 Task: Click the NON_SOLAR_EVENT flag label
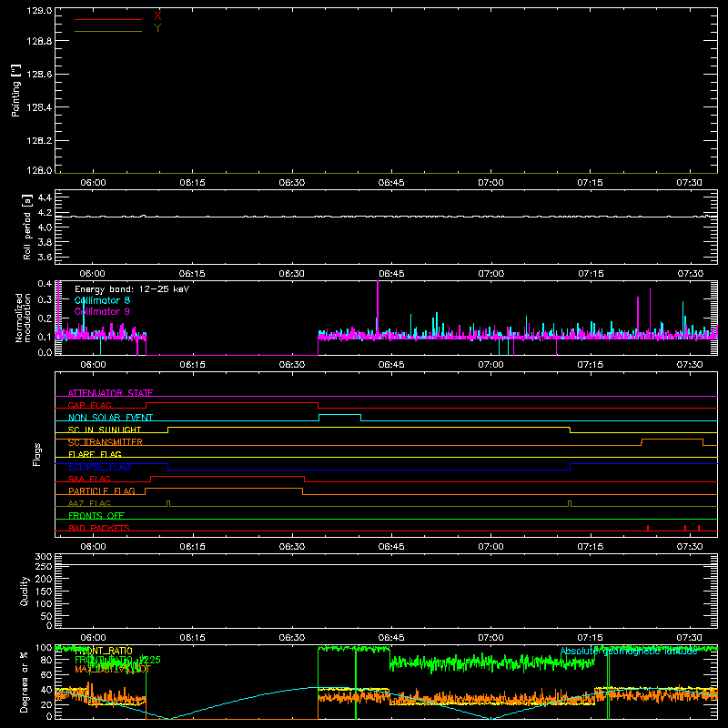click(x=110, y=418)
